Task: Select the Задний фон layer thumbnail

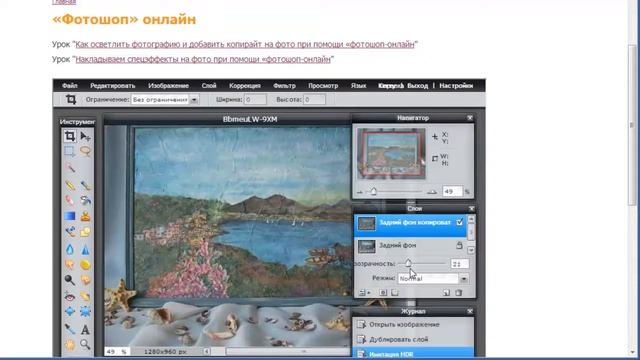Action: tap(367, 246)
